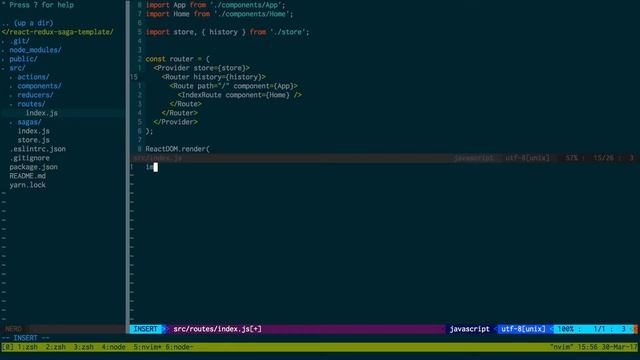The image size is (640, 360).
Task: Click the 15/26 line counter
Action: pos(603,158)
